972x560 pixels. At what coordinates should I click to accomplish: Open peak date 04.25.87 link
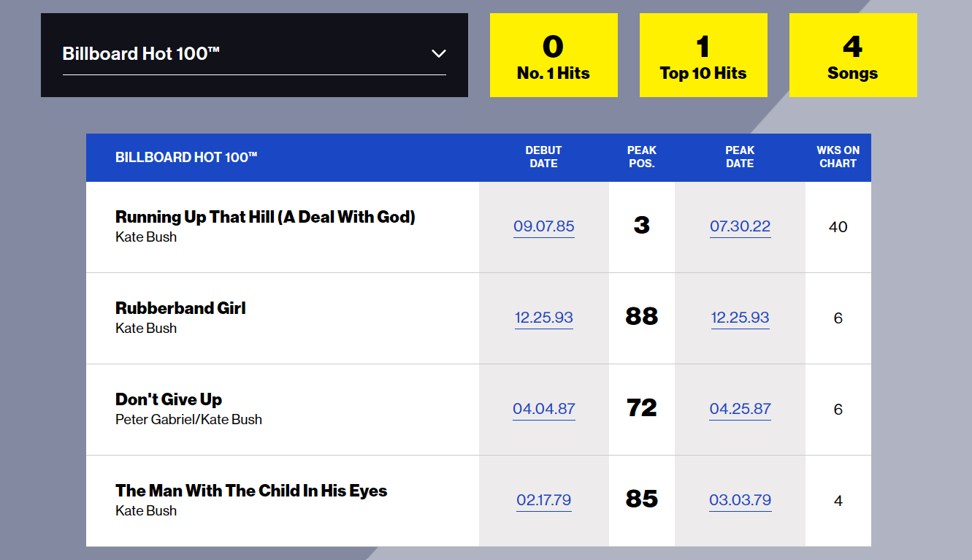[740, 409]
